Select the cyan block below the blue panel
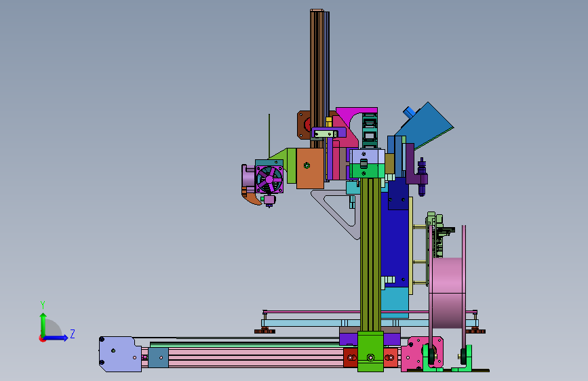 click(395, 302)
